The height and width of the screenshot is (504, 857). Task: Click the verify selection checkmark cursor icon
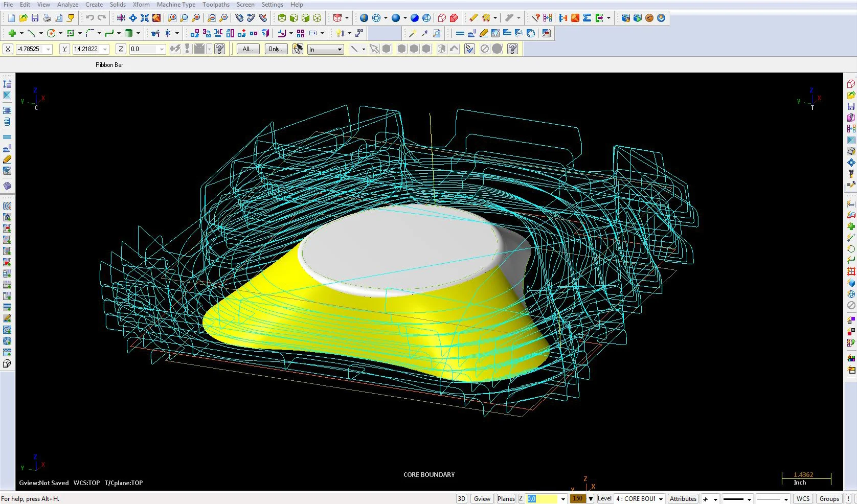point(470,49)
